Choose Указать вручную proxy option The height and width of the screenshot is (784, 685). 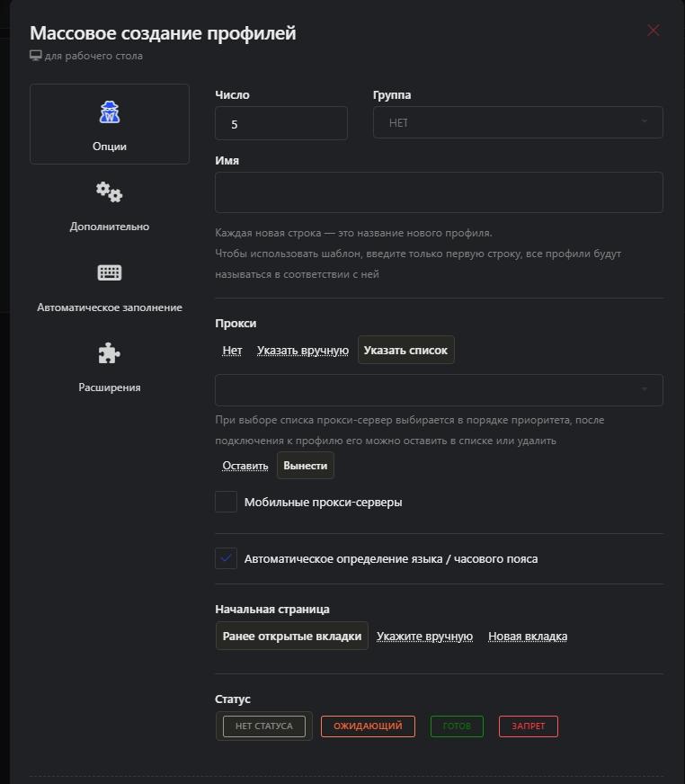coord(303,350)
